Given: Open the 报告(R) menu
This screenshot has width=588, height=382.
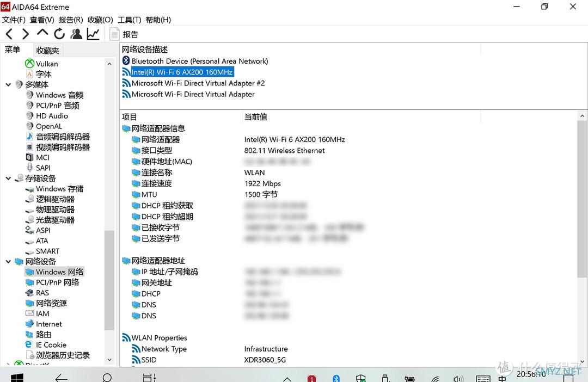Looking at the screenshot, I should point(71,20).
